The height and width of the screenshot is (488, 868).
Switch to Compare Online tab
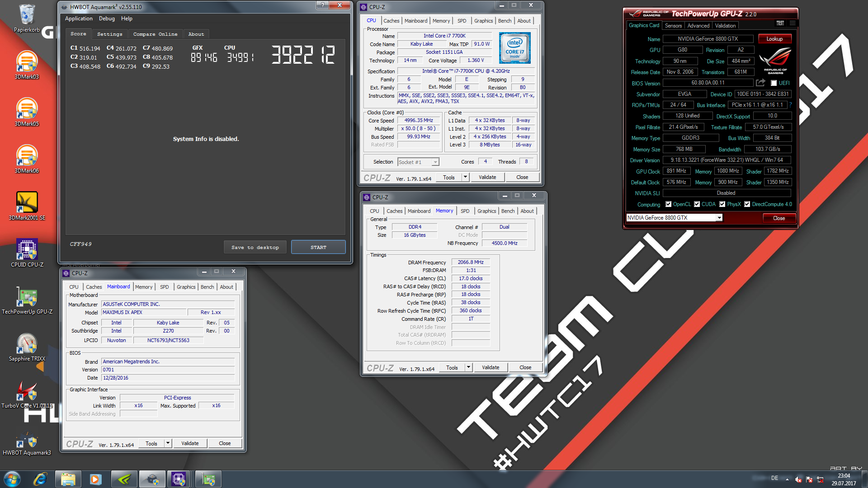[x=155, y=34]
